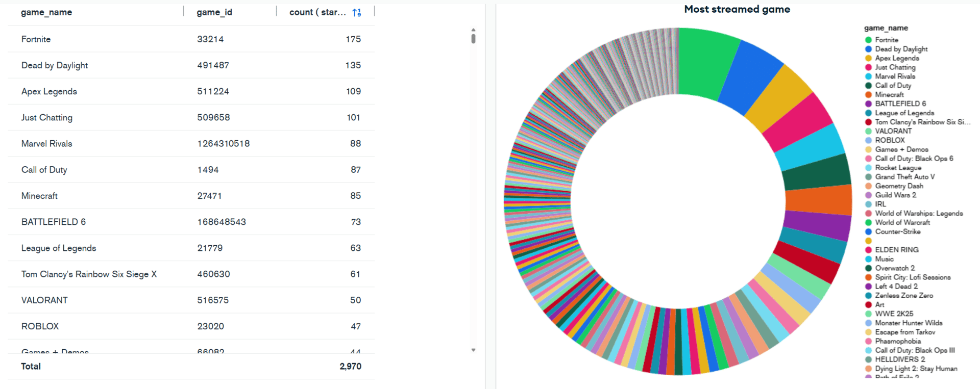Click the Minecraft table row name
The width and height of the screenshot is (980, 389).
click(x=39, y=196)
